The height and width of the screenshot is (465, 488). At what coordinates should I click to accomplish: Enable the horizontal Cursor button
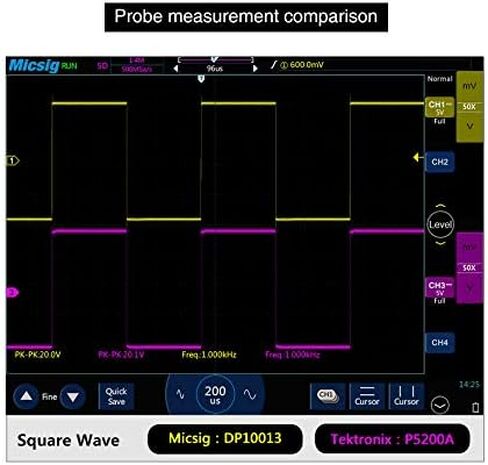coord(367,396)
